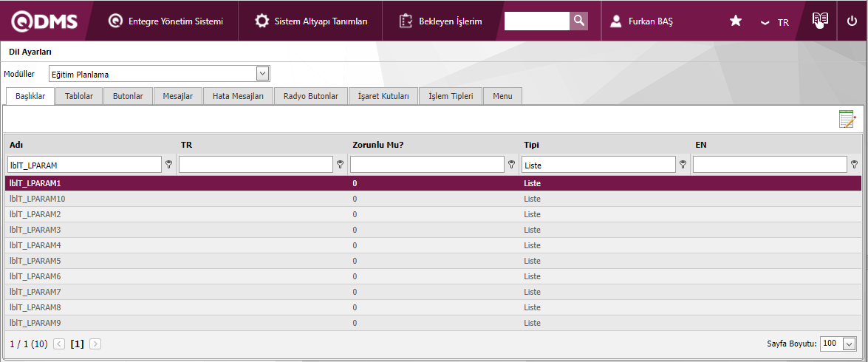Expand the Modüller dropdown
Screen dimensions: 868x362
[x=262, y=74]
